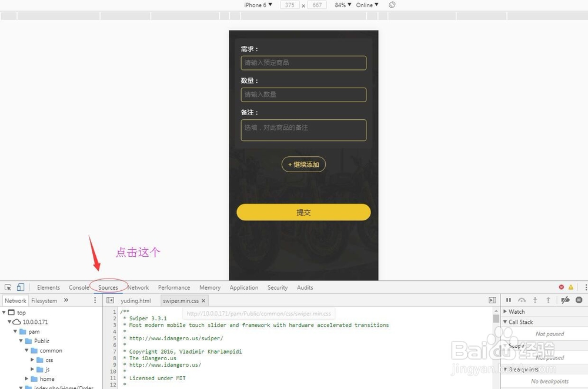588x389 pixels.
Task: Open the iPhone 6 device dropdown
Action: point(258,5)
